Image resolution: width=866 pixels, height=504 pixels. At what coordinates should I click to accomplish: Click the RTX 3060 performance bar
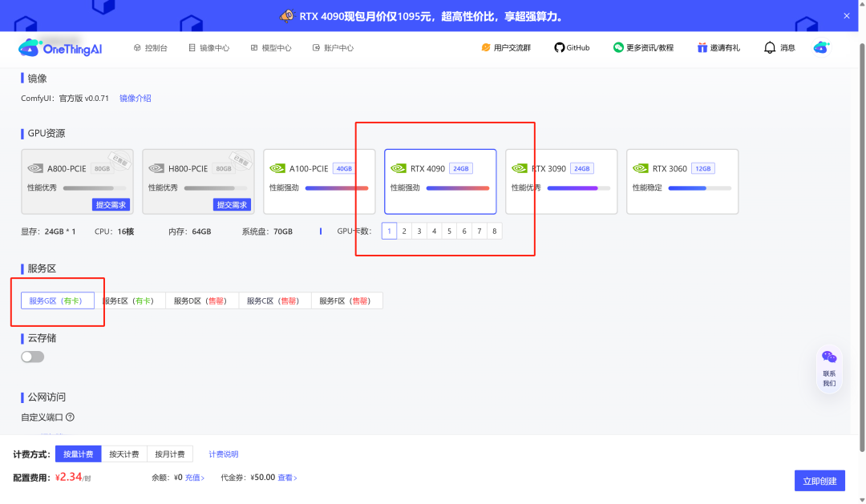[x=700, y=188]
